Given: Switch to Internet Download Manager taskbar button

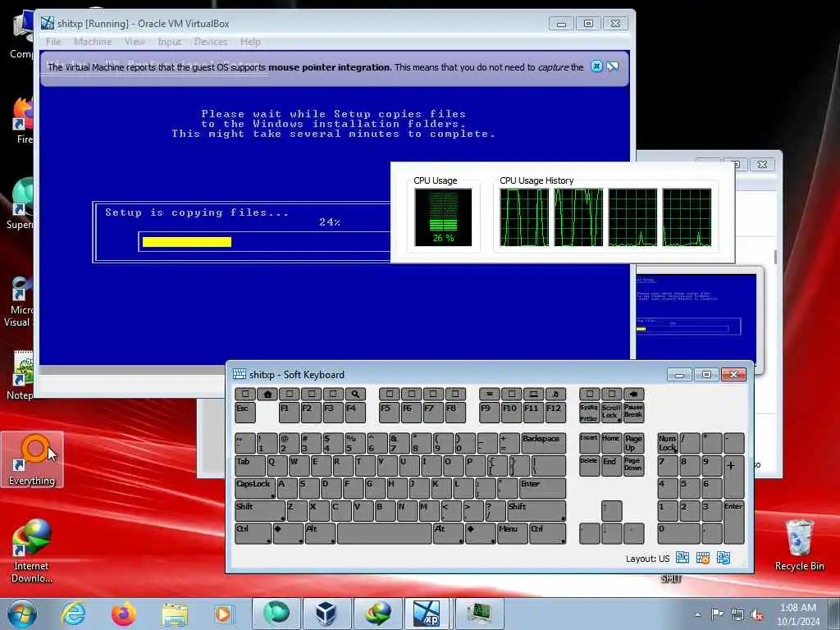Looking at the screenshot, I should coord(377,614).
